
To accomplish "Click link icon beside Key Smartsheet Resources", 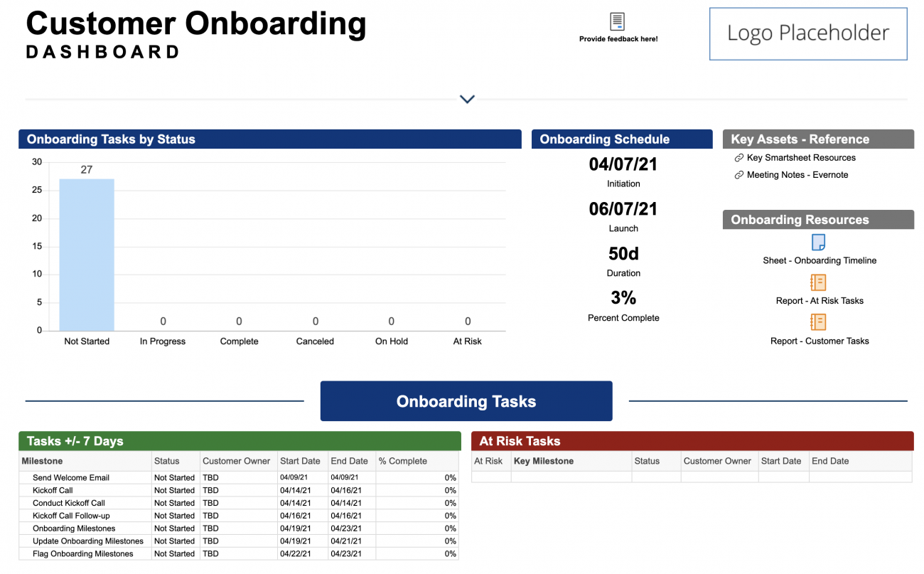I will point(739,158).
